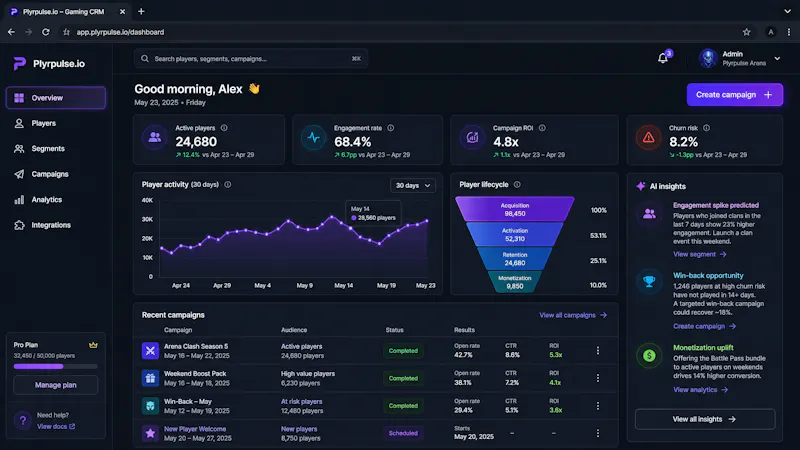This screenshot has height=450, width=800.
Task: Click the browser address bar URL
Action: tap(120, 32)
